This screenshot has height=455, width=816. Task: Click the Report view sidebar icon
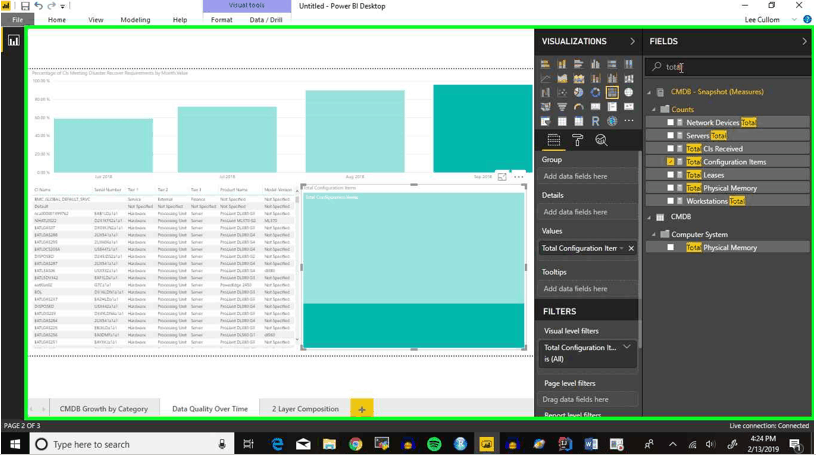[x=14, y=41]
